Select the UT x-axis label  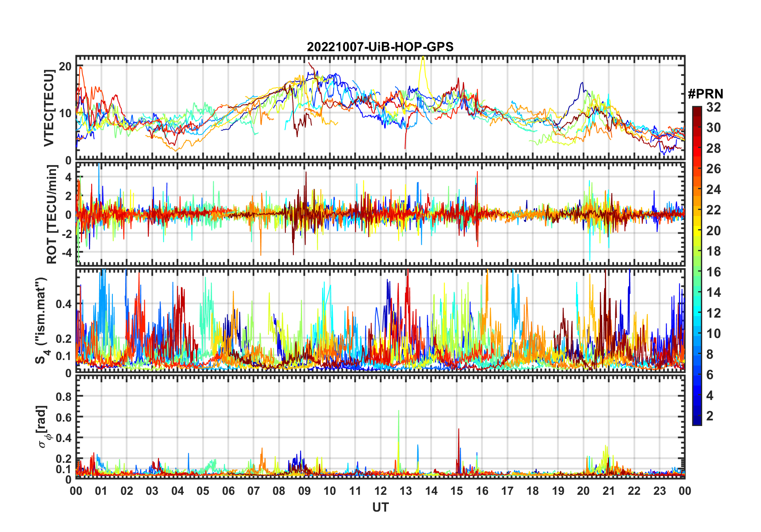click(380, 508)
